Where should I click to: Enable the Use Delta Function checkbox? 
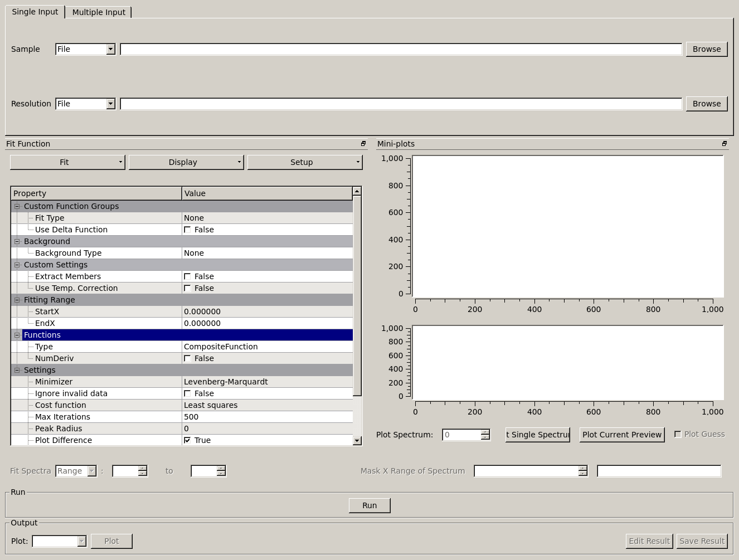(188, 230)
